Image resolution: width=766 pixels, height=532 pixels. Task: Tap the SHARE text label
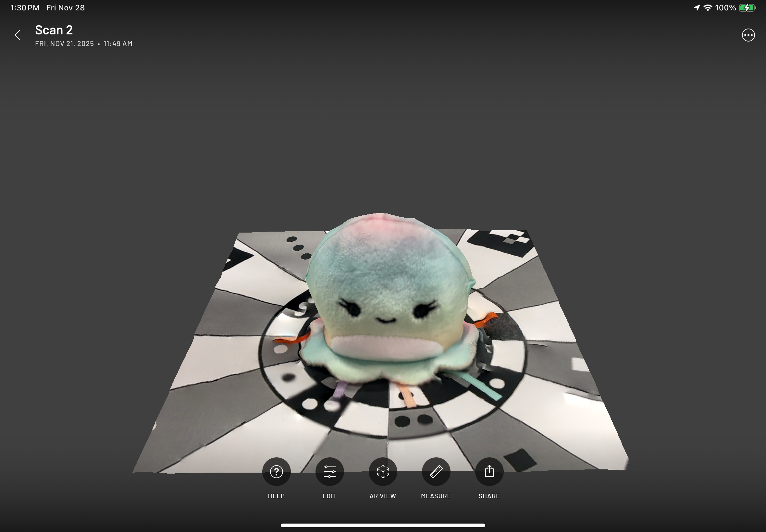(489, 496)
